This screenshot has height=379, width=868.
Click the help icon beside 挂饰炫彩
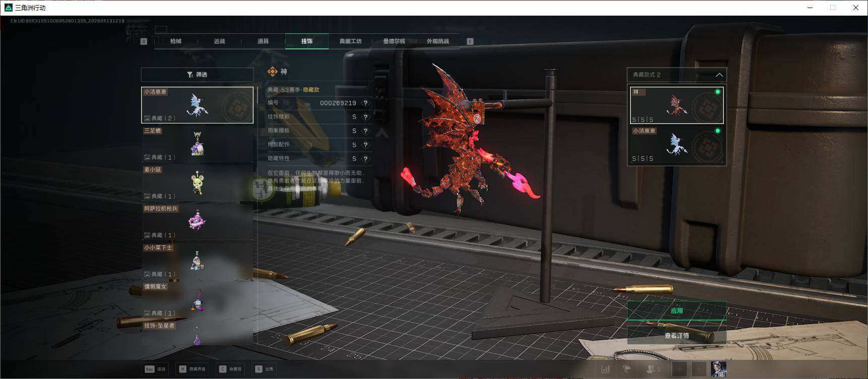(x=365, y=117)
